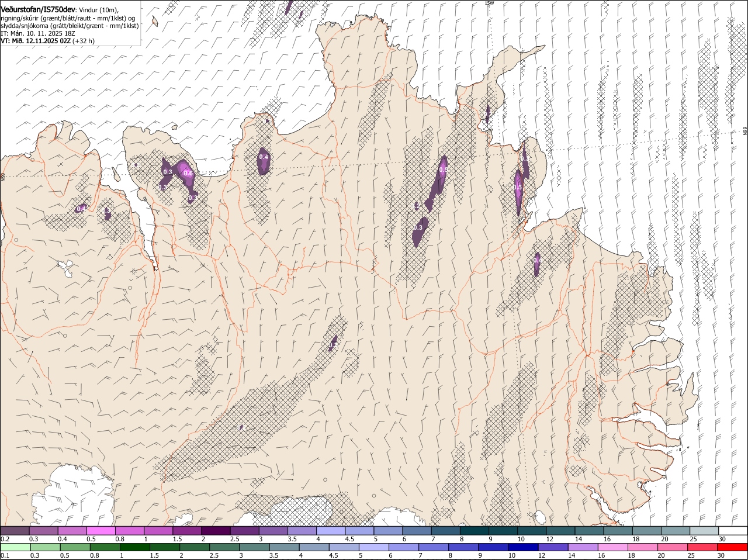Viewport: 748px width, 560px height.
Task: Select the grey-teal 18 swatch in upper legend row
Action: tap(647, 530)
